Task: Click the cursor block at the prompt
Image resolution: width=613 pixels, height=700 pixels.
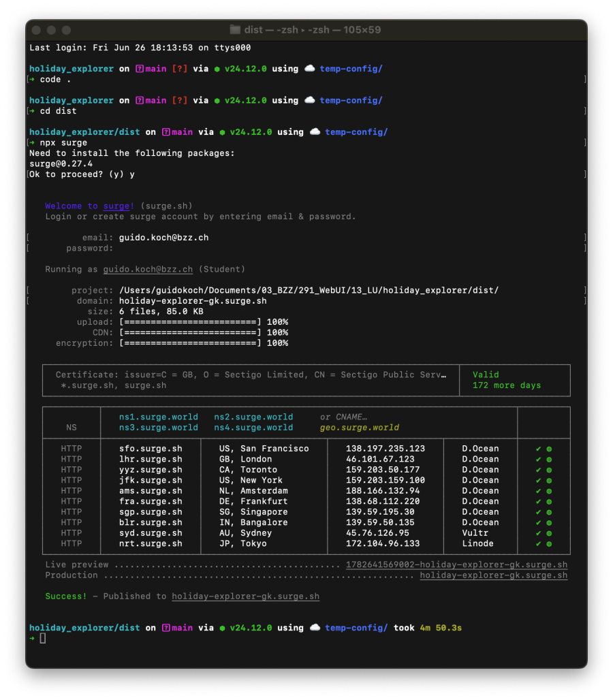Action: pyautogui.click(x=43, y=639)
